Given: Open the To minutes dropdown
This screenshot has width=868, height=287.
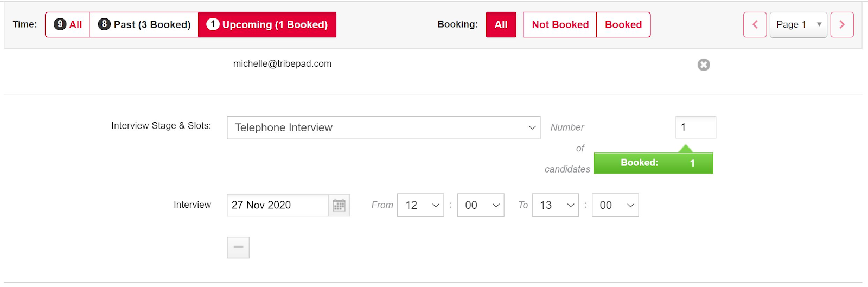Looking at the screenshot, I should 615,205.
